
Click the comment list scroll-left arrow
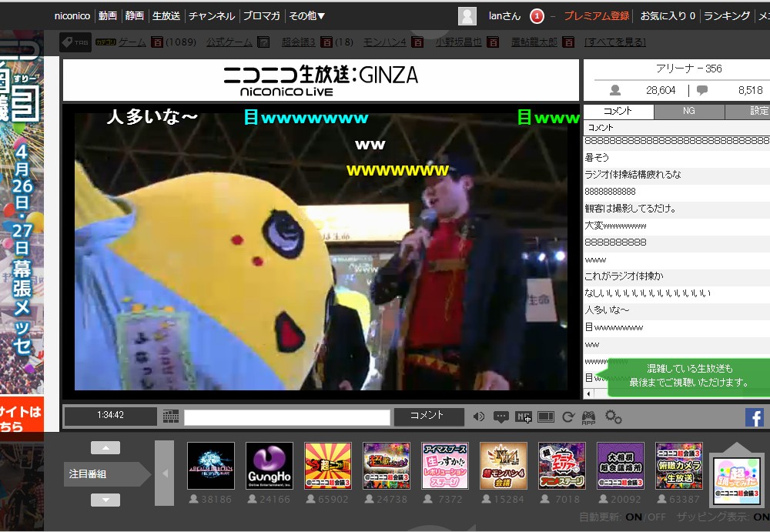pos(589,393)
